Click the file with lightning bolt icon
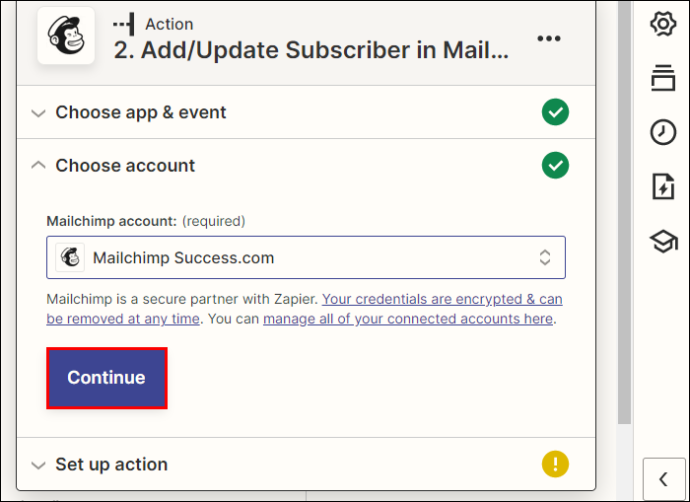 (x=663, y=186)
